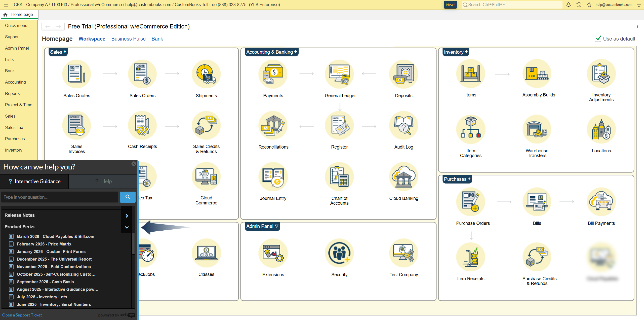The image size is (644, 320).
Task: Open the Sales Quotes icon
Action: pyautogui.click(x=76, y=74)
